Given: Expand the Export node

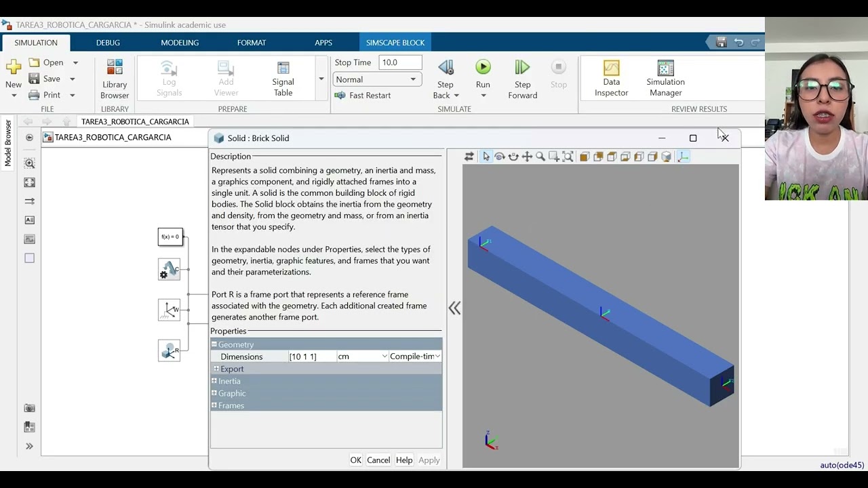Looking at the screenshot, I should [x=216, y=369].
